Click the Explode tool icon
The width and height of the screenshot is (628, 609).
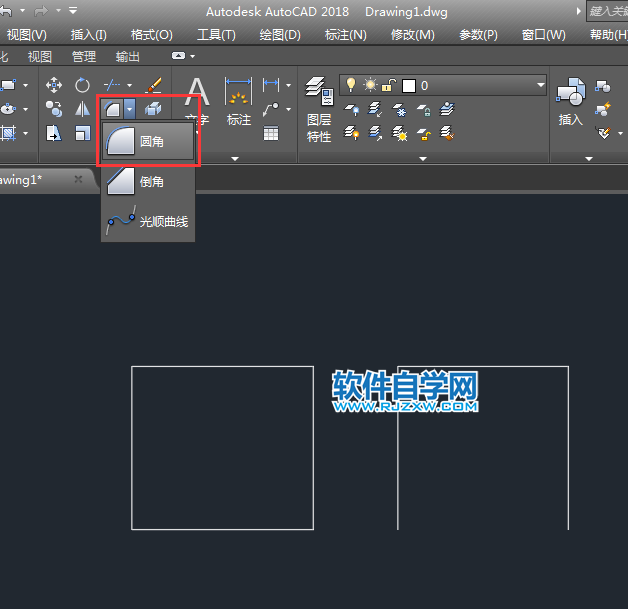click(154, 109)
